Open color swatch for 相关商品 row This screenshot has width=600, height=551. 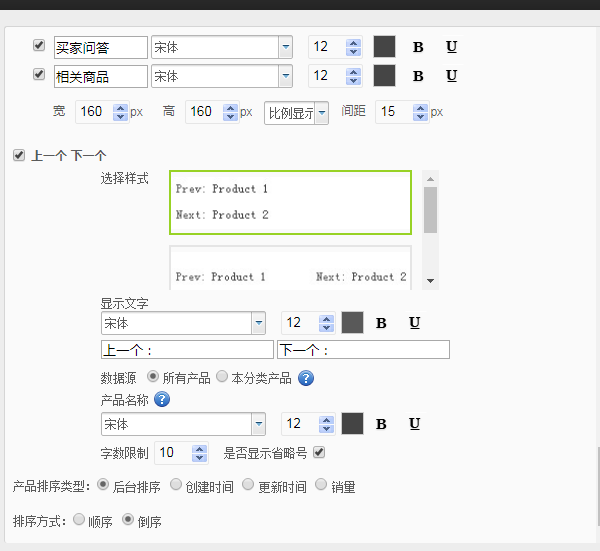tap(384, 76)
